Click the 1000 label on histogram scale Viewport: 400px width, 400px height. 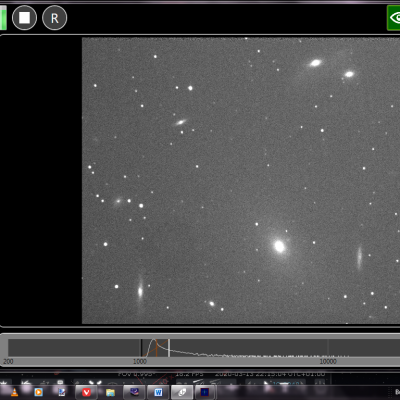pos(140,361)
